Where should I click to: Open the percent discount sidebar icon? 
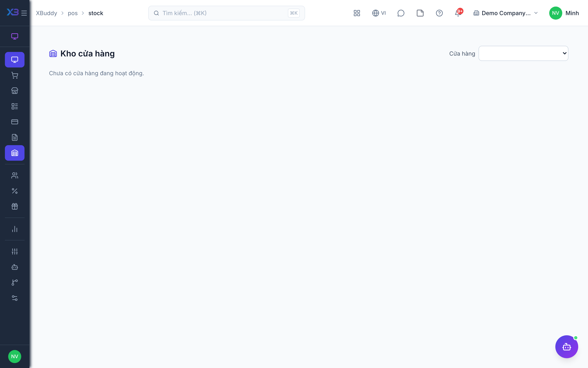(x=14, y=191)
